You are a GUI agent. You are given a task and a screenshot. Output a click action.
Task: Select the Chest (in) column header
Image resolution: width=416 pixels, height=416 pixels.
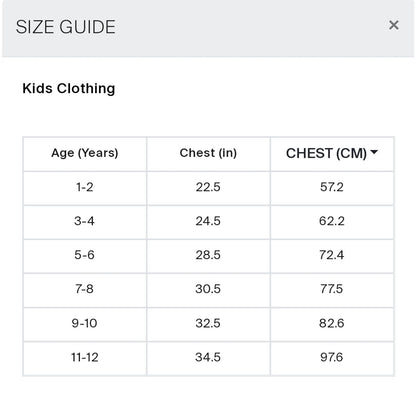(x=208, y=153)
